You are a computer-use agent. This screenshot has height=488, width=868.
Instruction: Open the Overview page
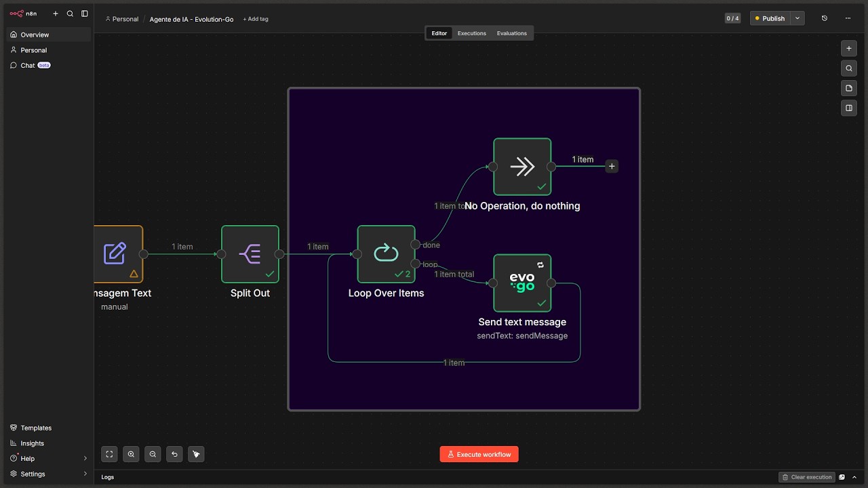[49, 35]
